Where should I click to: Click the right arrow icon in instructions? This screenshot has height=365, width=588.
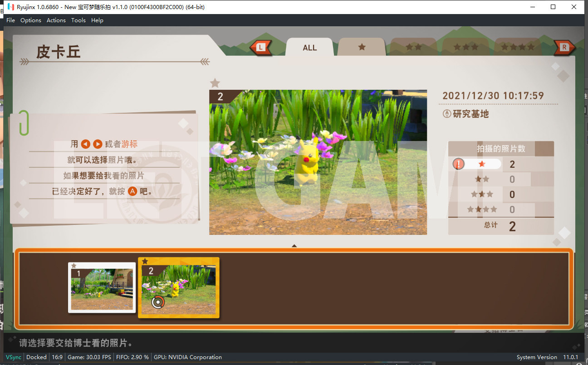(x=98, y=144)
